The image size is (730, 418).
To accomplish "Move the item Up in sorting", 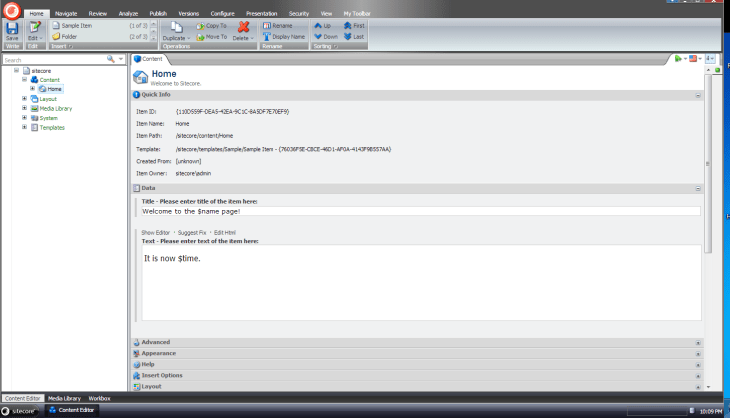I will (319, 25).
